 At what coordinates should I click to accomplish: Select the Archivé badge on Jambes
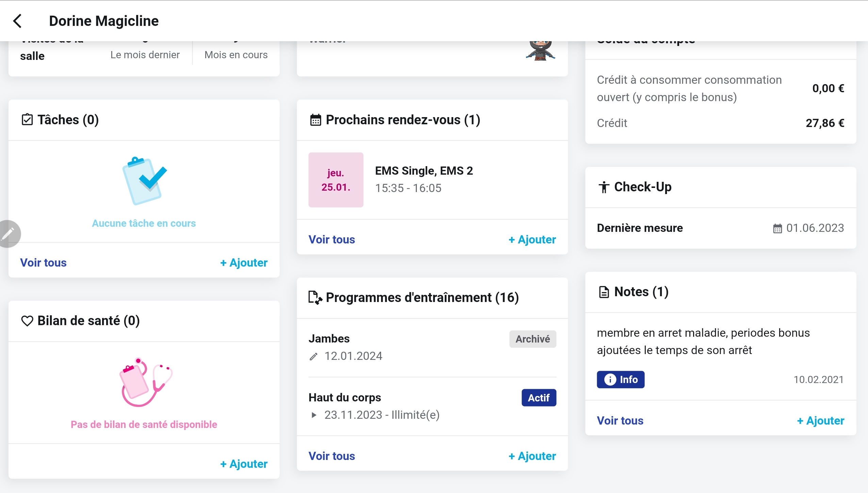tap(533, 339)
